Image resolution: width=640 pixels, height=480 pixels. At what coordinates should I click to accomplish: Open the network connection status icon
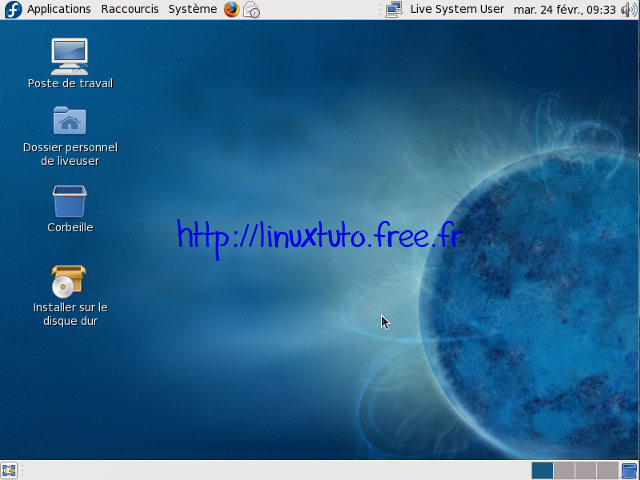point(394,9)
